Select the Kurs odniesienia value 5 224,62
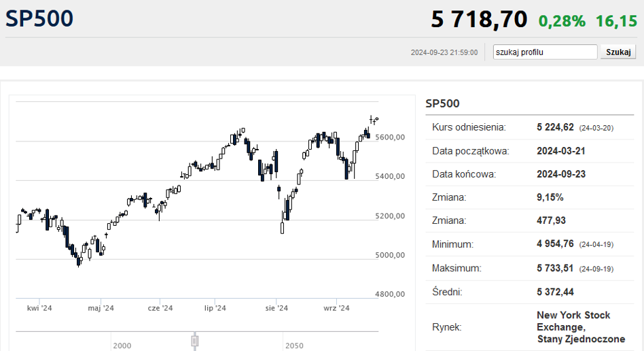 point(555,127)
